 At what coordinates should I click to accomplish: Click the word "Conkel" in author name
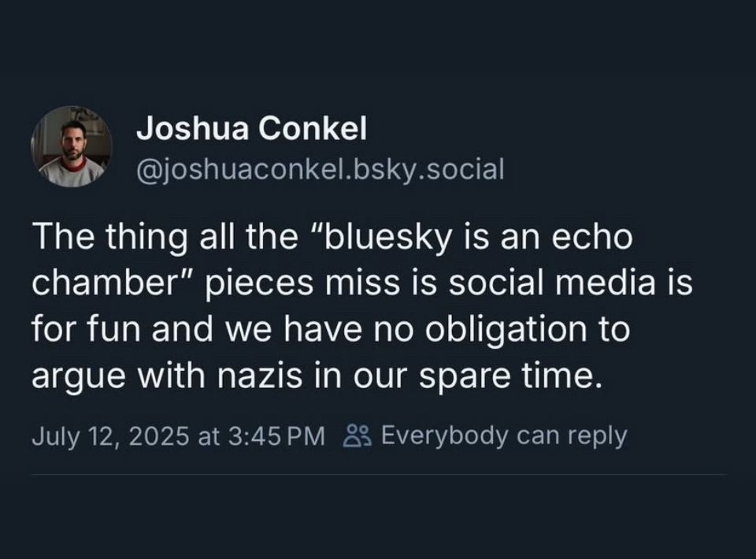pyautogui.click(x=313, y=128)
